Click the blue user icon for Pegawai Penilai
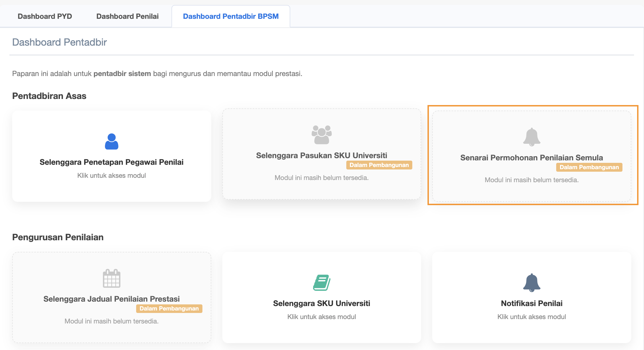 tap(112, 142)
